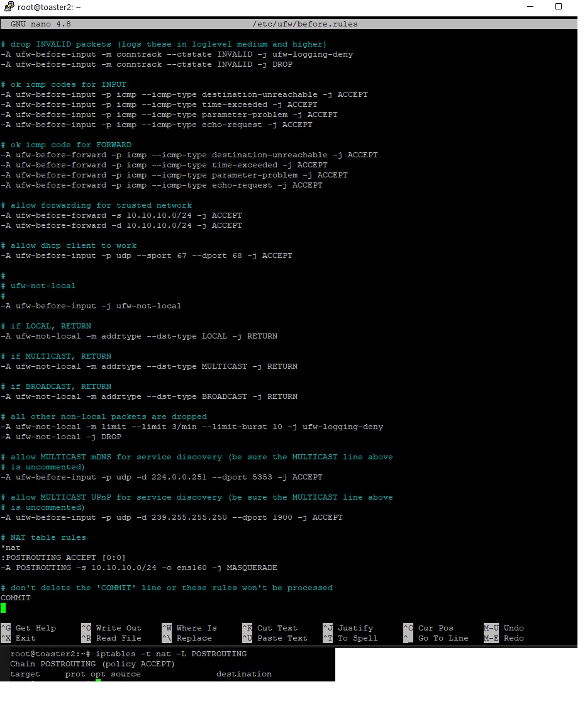
Task: Click the Go To Line shortcut
Action: click(x=436, y=638)
